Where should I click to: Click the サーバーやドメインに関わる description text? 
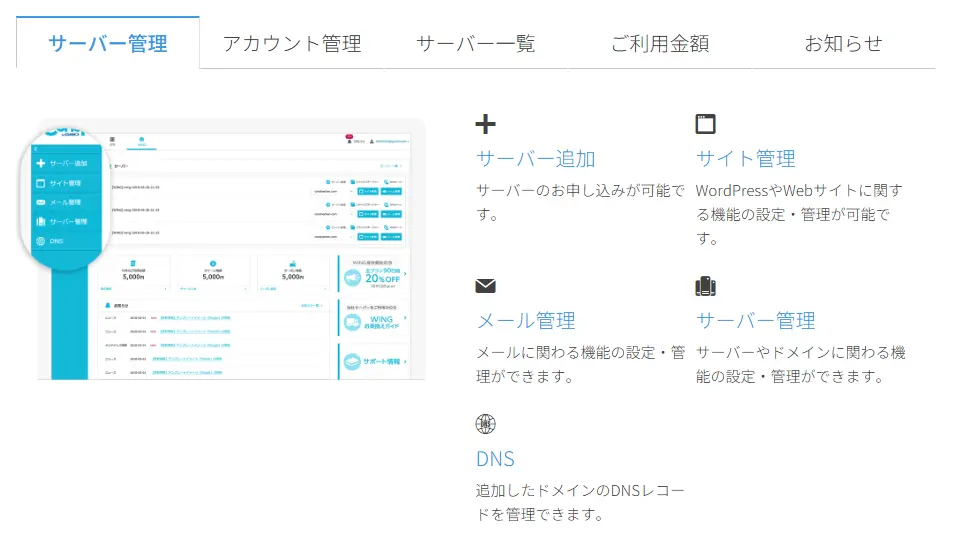[800, 364]
